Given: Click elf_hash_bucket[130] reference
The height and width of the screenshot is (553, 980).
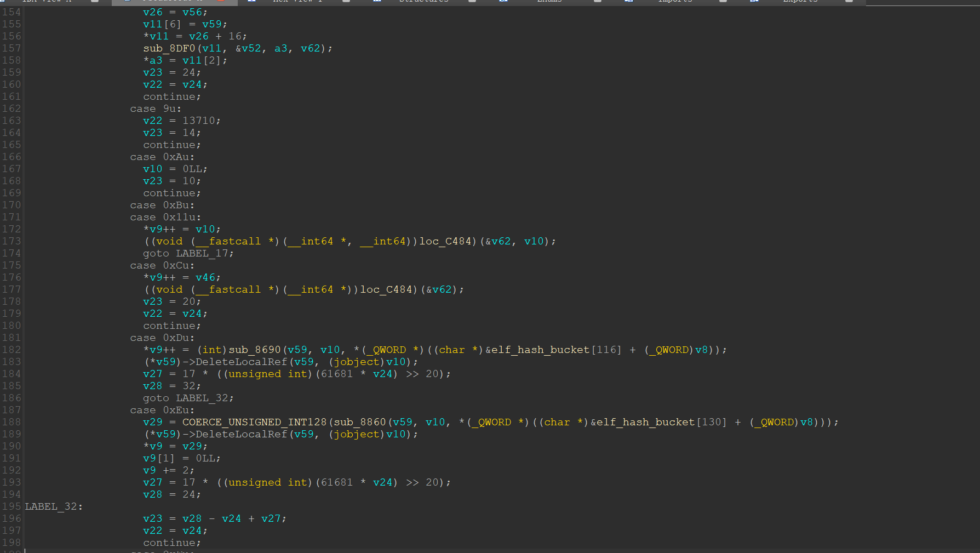Looking at the screenshot, I should pos(662,422).
